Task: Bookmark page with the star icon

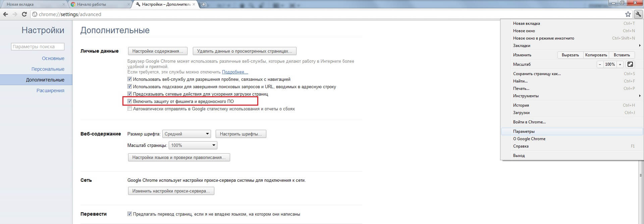Action: tap(628, 14)
